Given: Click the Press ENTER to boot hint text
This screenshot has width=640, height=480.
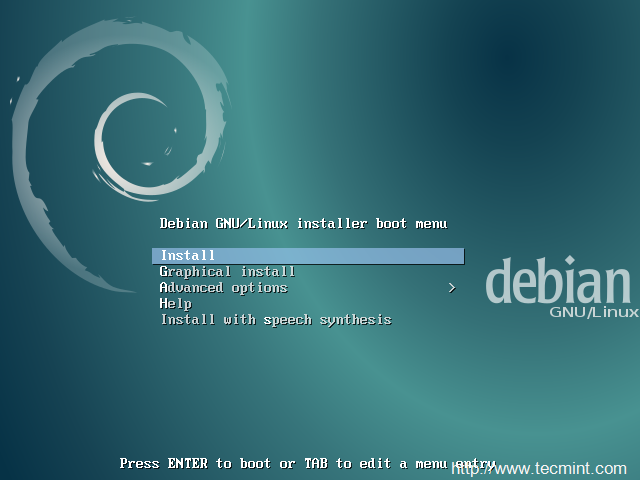Looking at the screenshot, I should 307,464.
